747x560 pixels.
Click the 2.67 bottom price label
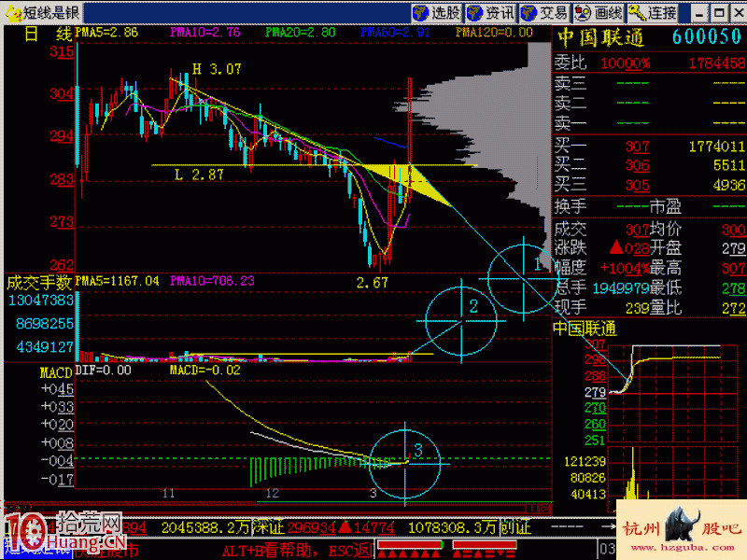(373, 283)
